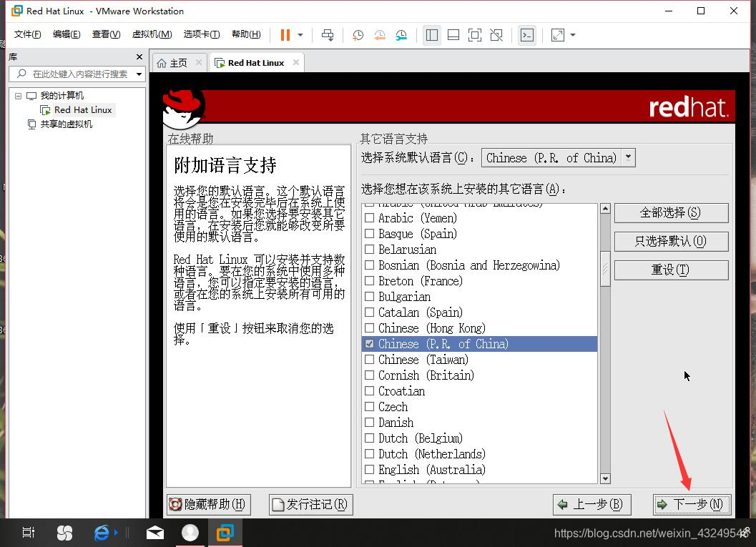Viewport: 756px width, 547px height.
Task: Check the Dutch (Belgium) checkbox
Action: tap(369, 438)
